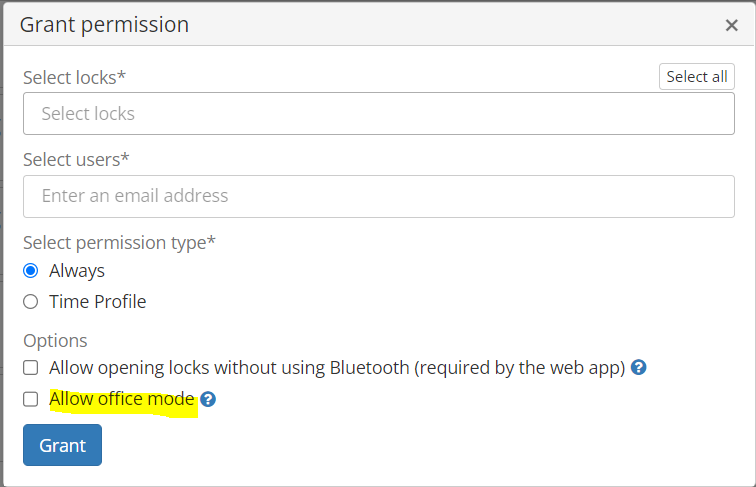
Task: Open the Select locks selection field
Action: click(x=379, y=114)
